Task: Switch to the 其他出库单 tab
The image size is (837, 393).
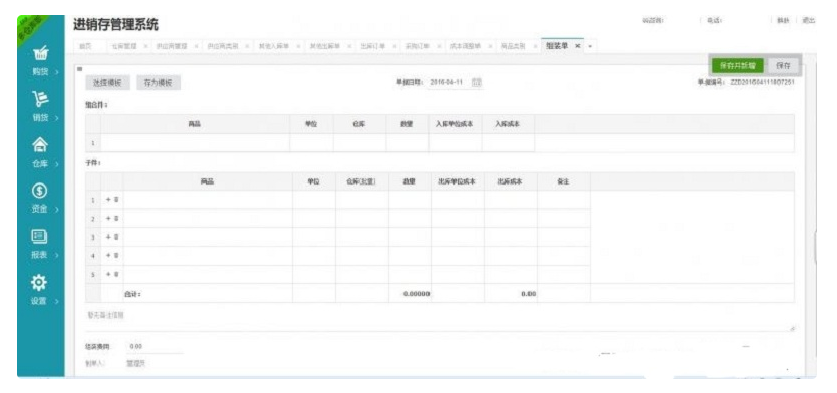Action: pos(324,46)
